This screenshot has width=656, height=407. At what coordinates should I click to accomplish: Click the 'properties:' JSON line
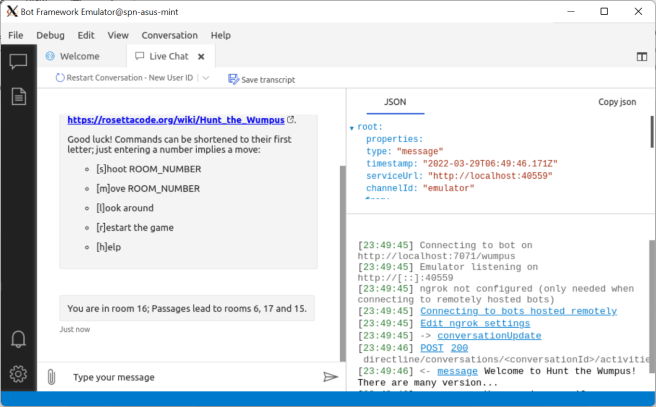[x=394, y=139]
